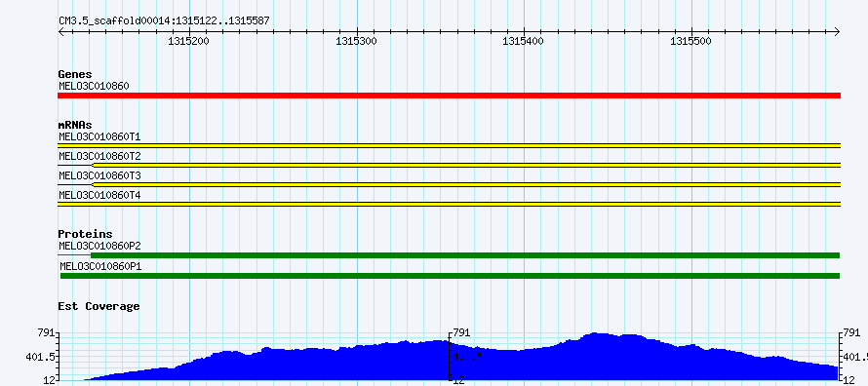Click the ruler's right arrow end
The width and height of the screenshot is (868, 386).
(x=838, y=32)
